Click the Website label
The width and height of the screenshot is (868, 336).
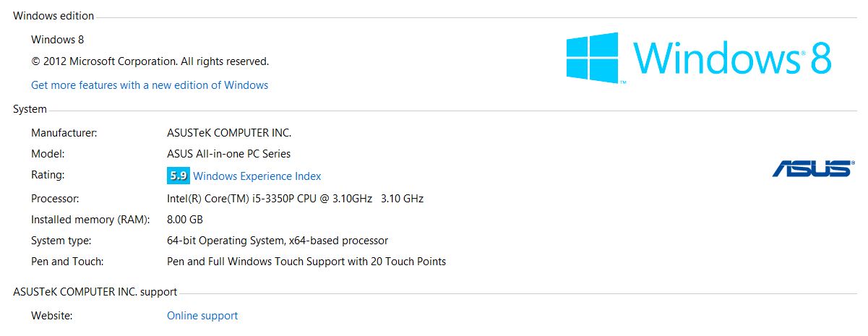52,316
